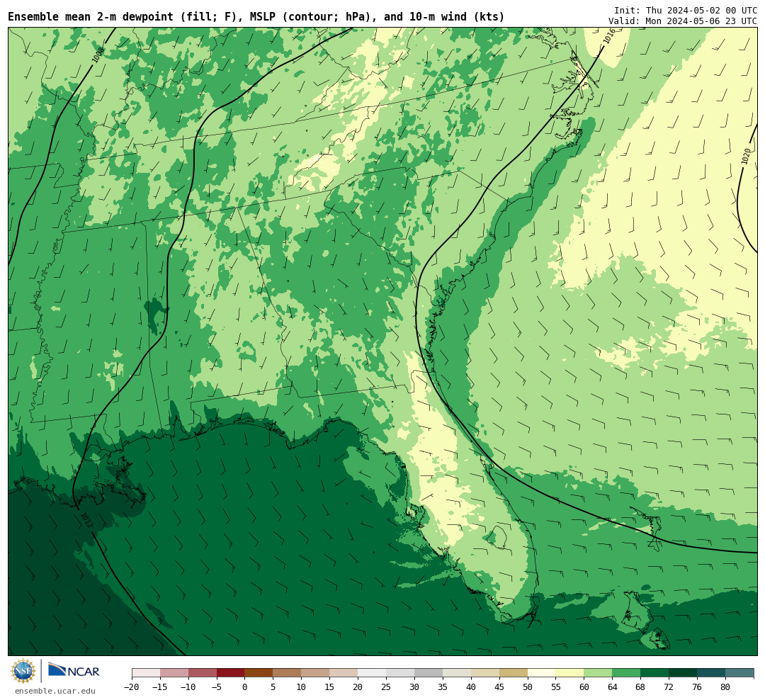This screenshot has width=765, height=700.
Task: Click the colorbar tick label -20
Action: point(131,687)
